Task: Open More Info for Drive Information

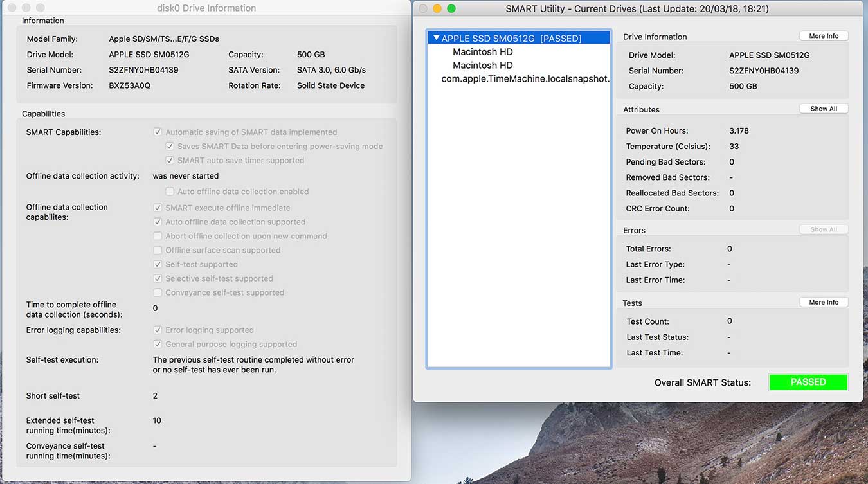Action: (x=824, y=36)
